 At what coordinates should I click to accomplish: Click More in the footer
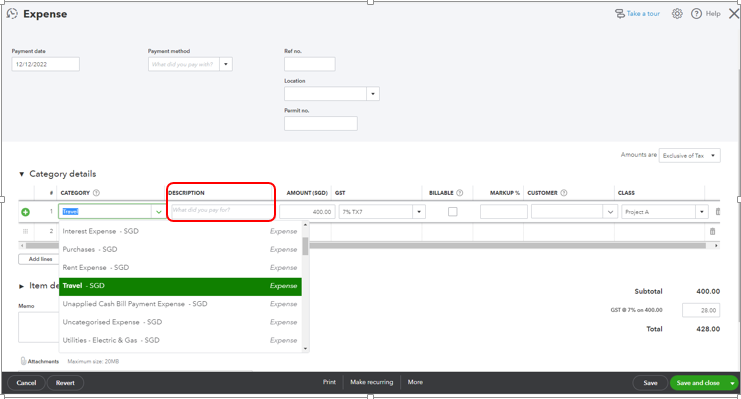[415, 382]
